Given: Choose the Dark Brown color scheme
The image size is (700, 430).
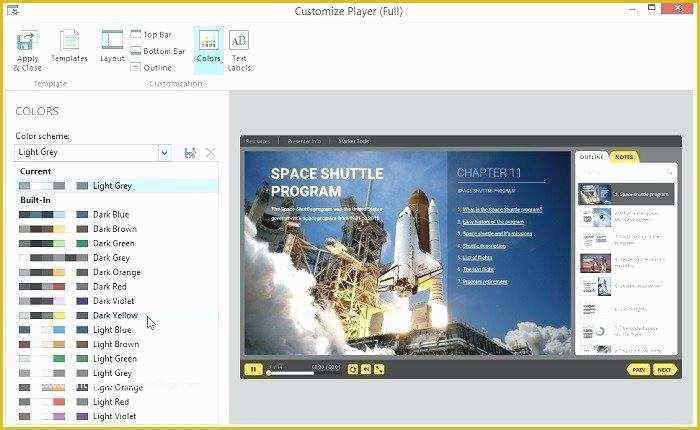Looking at the screenshot, I should tap(117, 229).
